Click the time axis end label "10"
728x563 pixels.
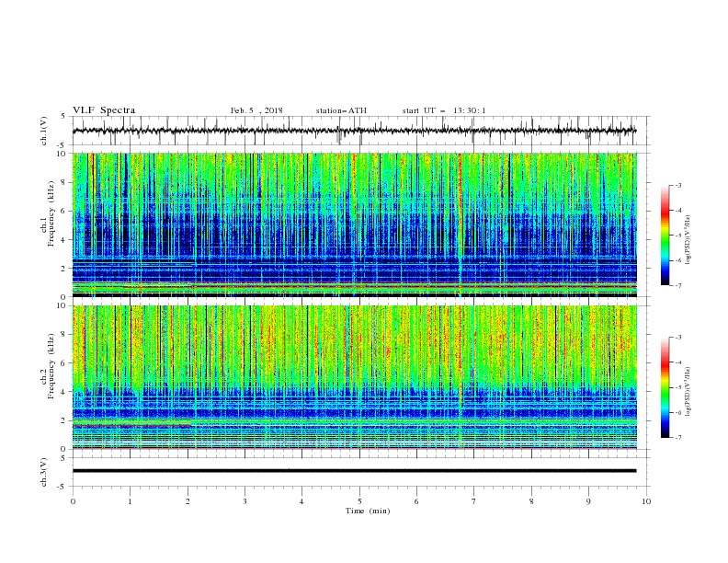click(646, 501)
